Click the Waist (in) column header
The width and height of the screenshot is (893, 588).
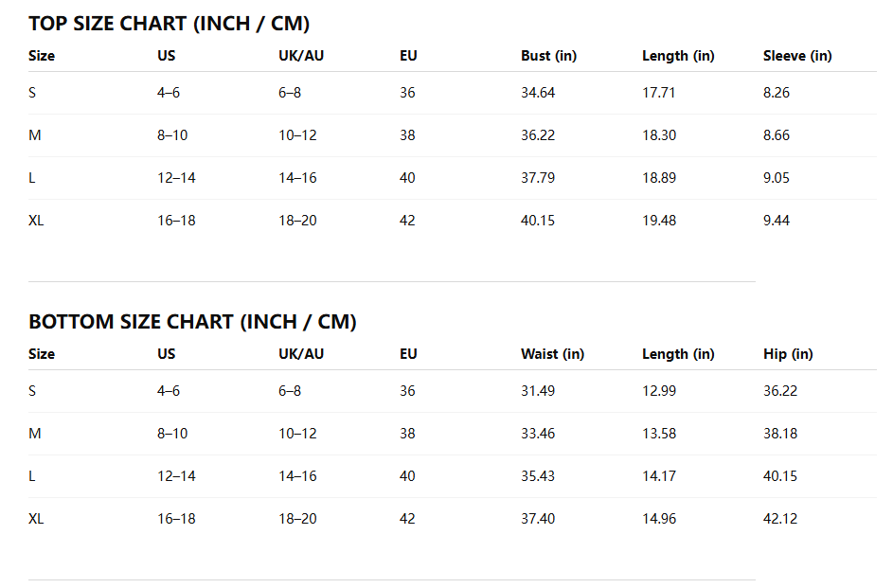pyautogui.click(x=552, y=354)
